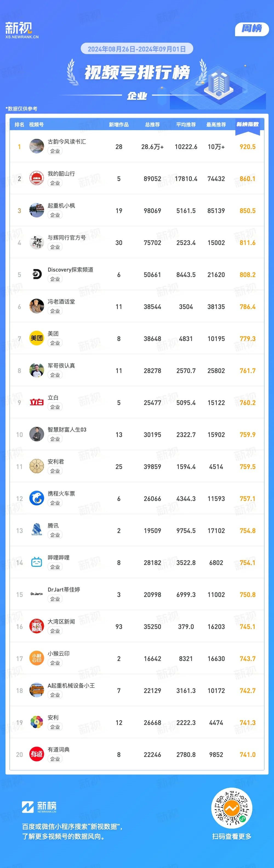This screenshot has width=274, height=868.
Task: Click the 最高推荐 column header
Action: pos(216,125)
